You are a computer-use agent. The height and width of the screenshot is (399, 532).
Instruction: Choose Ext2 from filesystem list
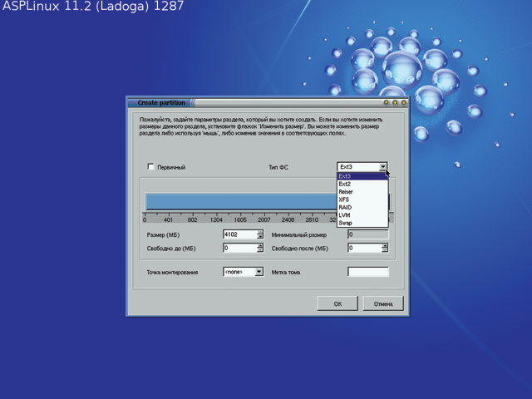(x=362, y=184)
